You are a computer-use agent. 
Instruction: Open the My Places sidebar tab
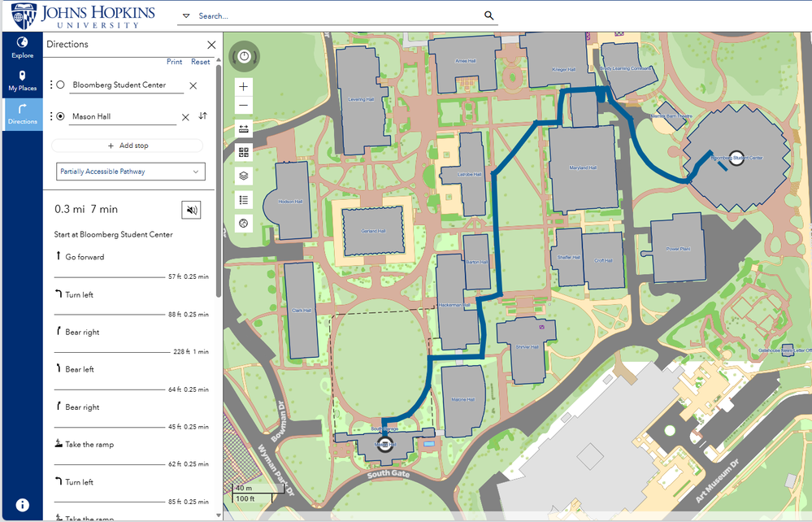point(22,81)
